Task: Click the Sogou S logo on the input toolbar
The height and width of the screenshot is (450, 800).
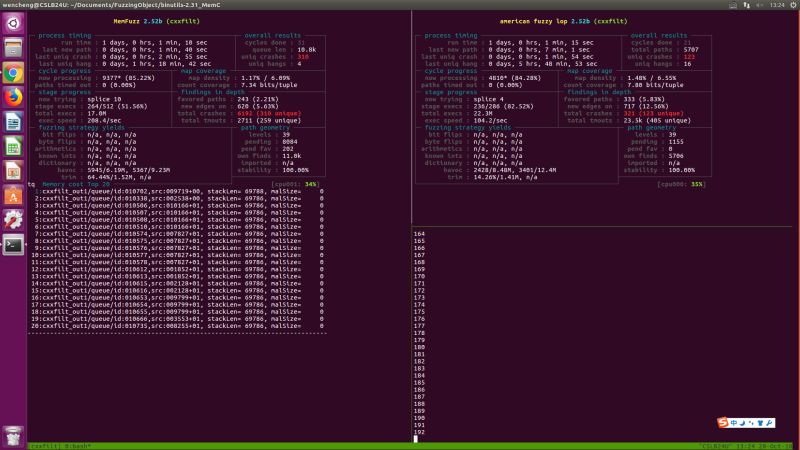Action: 722,422
